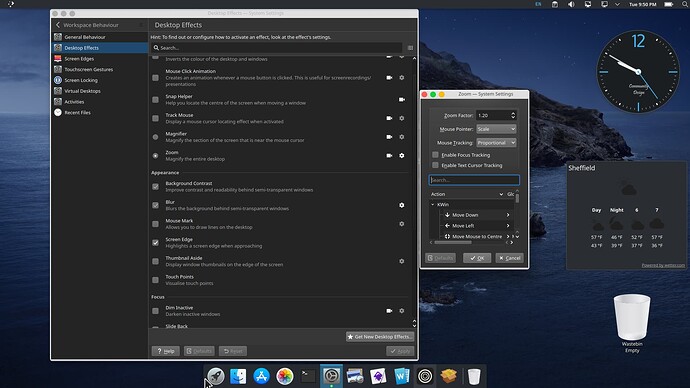This screenshot has width=690, height=388.
Task: Configure Blur effect via gear icon
Action: [401, 205]
